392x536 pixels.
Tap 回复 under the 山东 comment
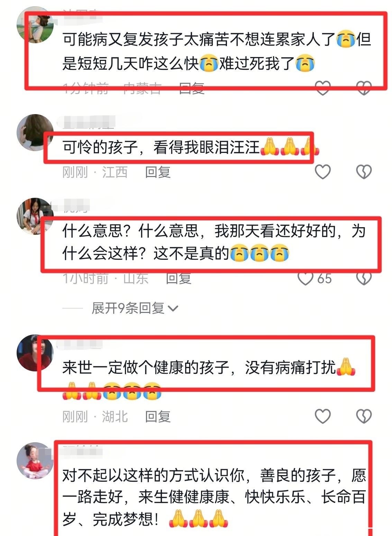[x=179, y=278]
